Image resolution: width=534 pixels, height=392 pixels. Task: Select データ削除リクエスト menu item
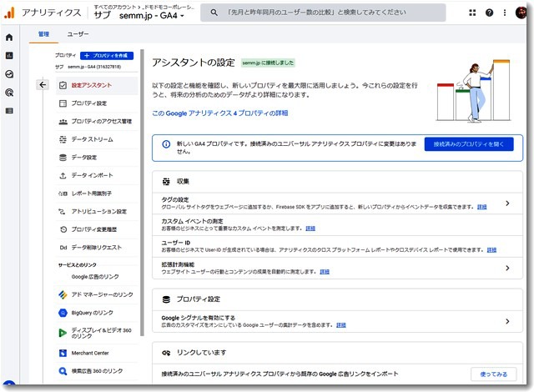point(97,248)
